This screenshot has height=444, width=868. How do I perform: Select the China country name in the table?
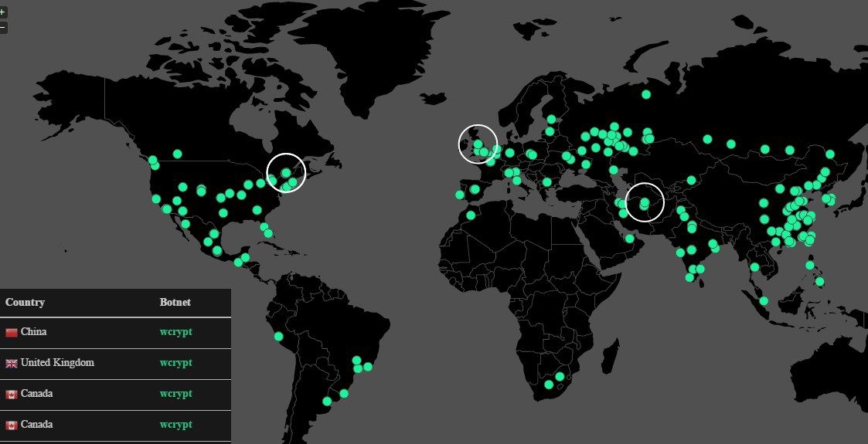click(x=33, y=332)
